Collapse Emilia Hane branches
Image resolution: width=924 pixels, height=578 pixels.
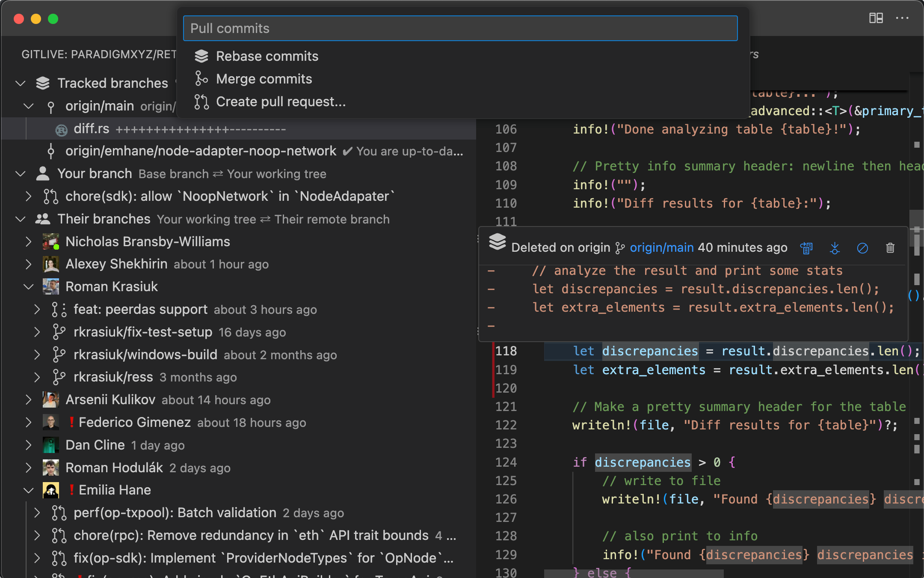pos(28,490)
